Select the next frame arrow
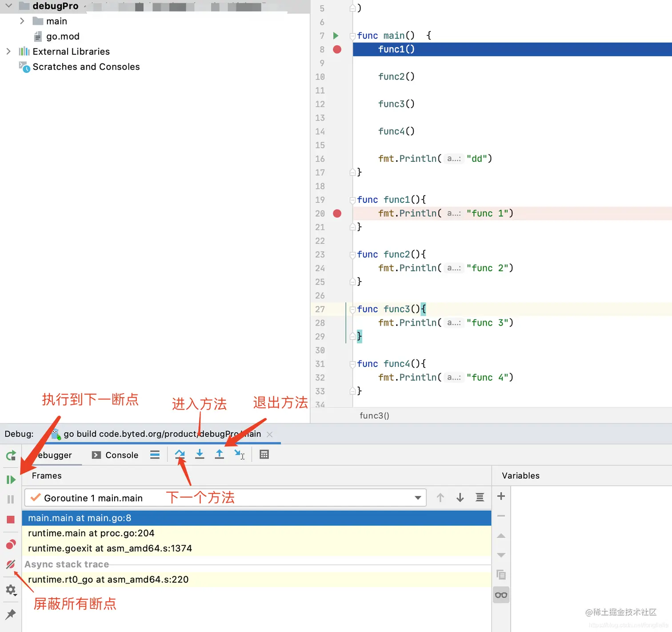672x632 pixels. click(460, 498)
